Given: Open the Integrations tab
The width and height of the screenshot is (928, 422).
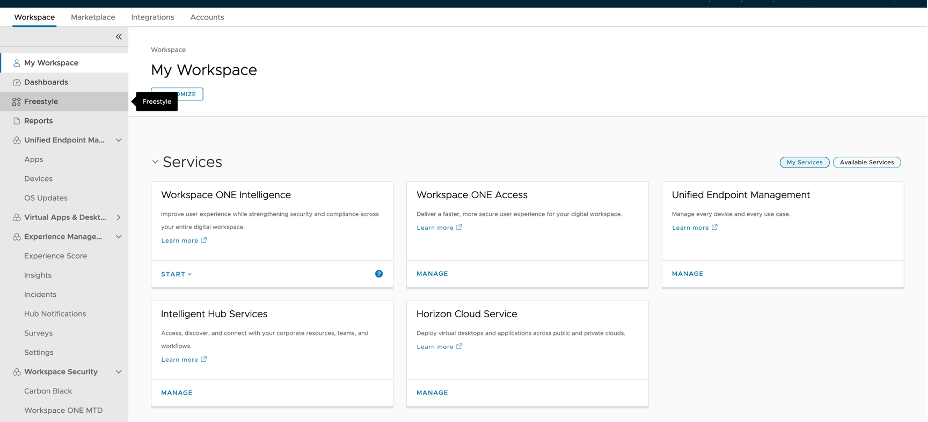Looking at the screenshot, I should click(152, 17).
